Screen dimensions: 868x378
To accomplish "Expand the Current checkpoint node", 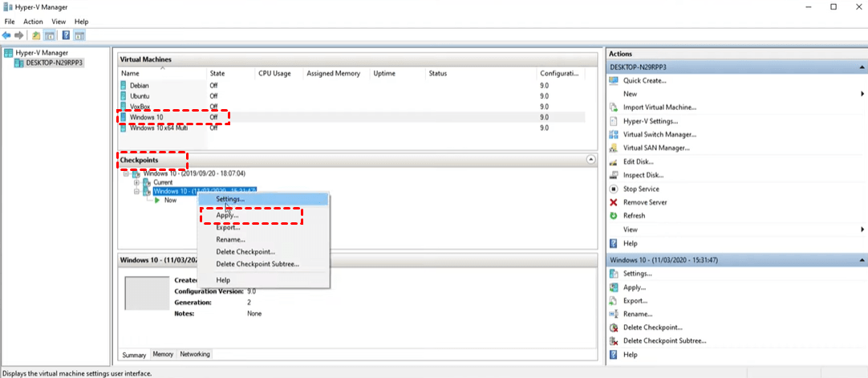I will tap(136, 182).
